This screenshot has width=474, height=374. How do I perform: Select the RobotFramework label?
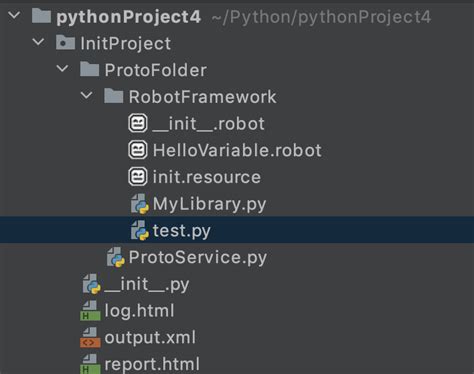(203, 97)
